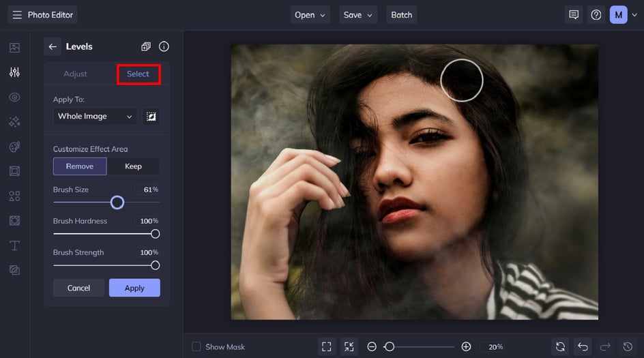Open the Whole Image apply-to dropdown
The width and height of the screenshot is (644, 358).
point(95,117)
